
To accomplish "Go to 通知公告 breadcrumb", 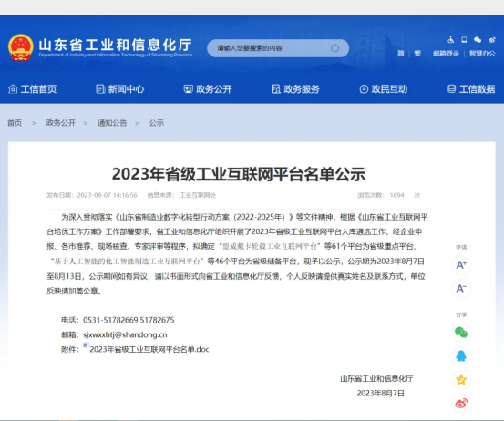I will coord(112,123).
